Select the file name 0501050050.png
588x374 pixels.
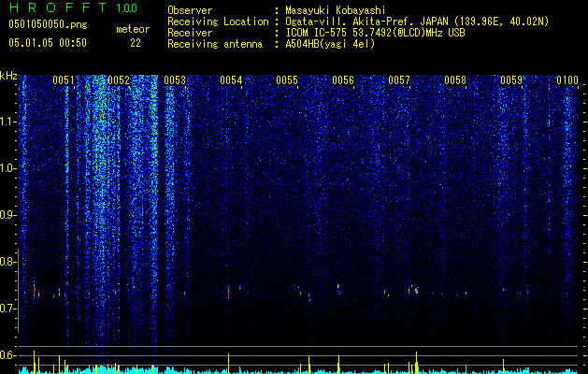(48, 25)
